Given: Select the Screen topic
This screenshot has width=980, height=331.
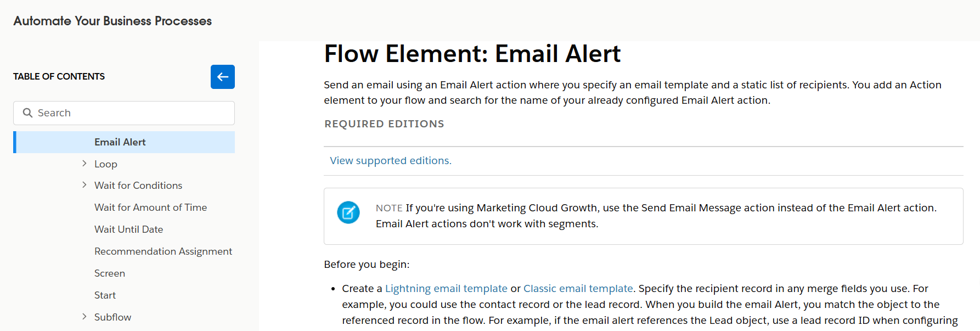Looking at the screenshot, I should click(x=110, y=273).
